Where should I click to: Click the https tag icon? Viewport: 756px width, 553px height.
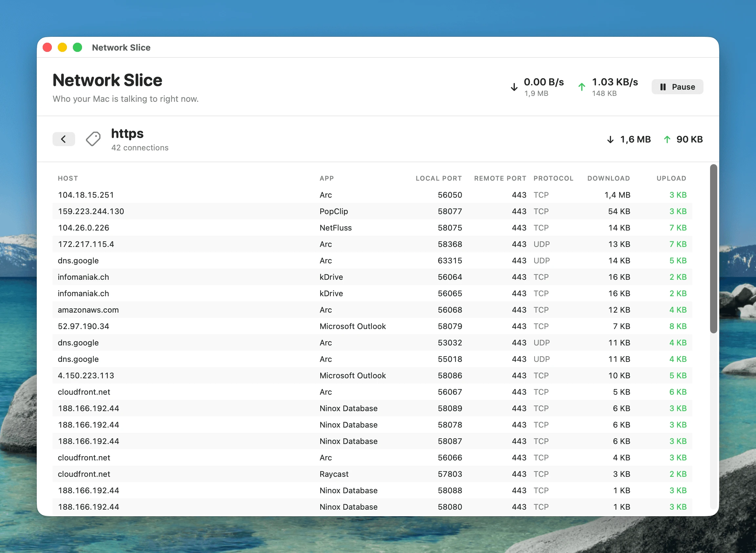click(x=93, y=139)
